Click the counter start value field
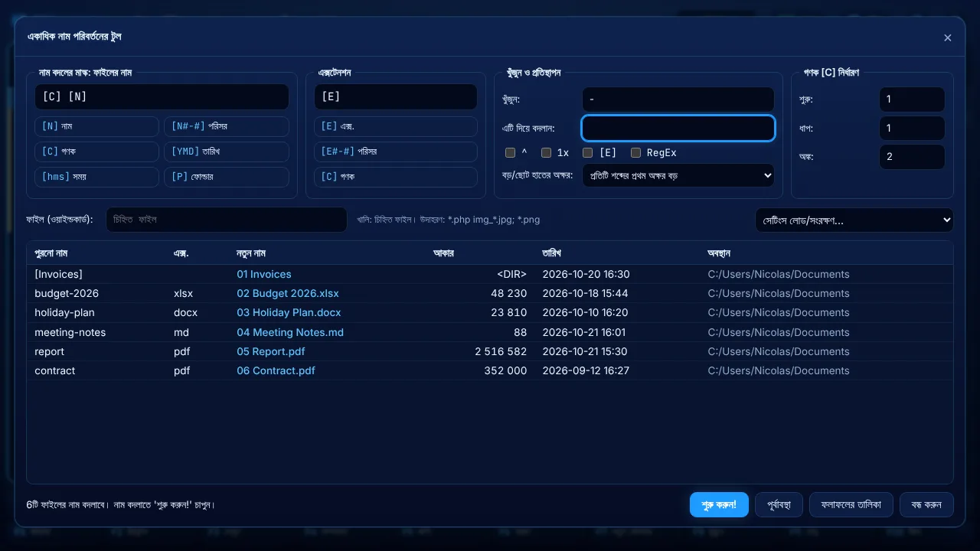 click(x=912, y=99)
